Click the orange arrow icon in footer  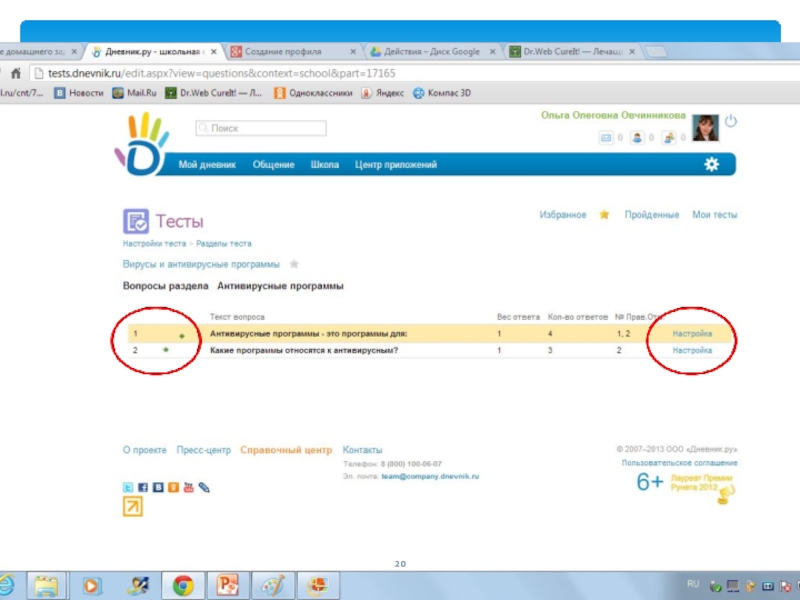coord(132,508)
